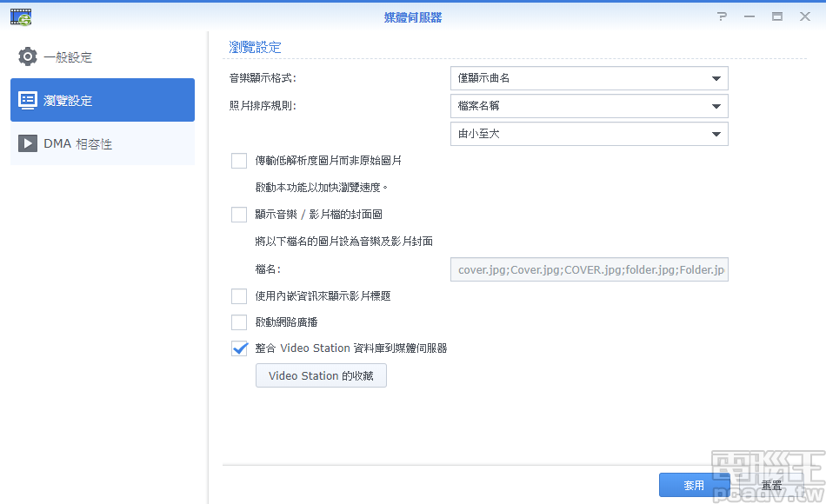
Task: Check 顯示音樂 / 影片檔的封面圖
Action: 239,214
